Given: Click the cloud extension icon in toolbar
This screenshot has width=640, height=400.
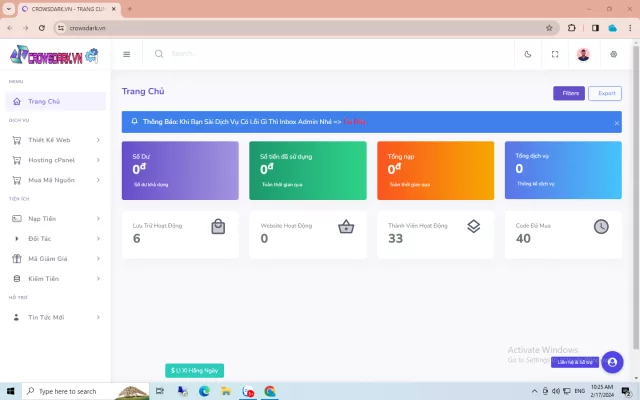Looking at the screenshot, I should point(613,28).
